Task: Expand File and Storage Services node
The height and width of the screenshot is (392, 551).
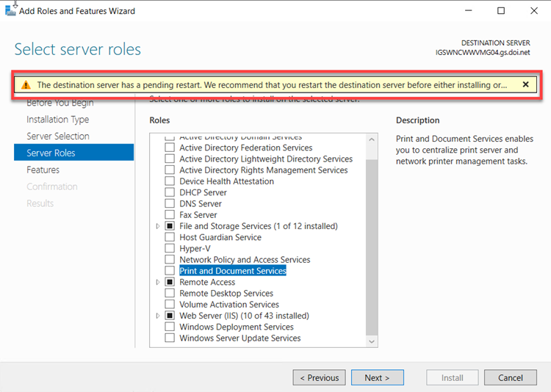Action: (158, 226)
